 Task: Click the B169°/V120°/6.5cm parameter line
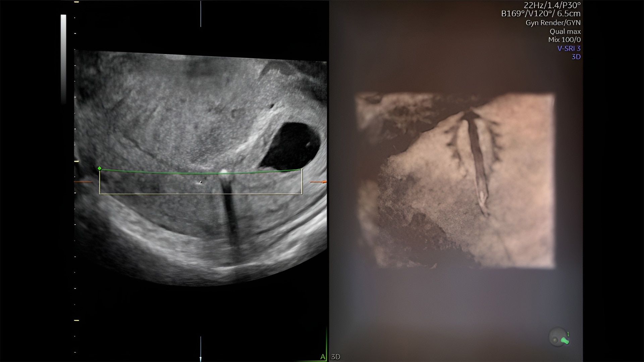click(x=540, y=14)
